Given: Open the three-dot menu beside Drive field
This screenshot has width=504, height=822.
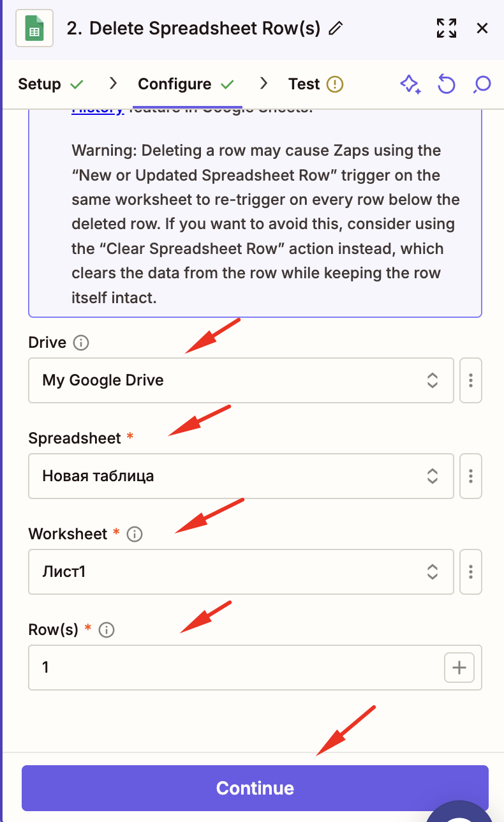Looking at the screenshot, I should pyautogui.click(x=471, y=380).
